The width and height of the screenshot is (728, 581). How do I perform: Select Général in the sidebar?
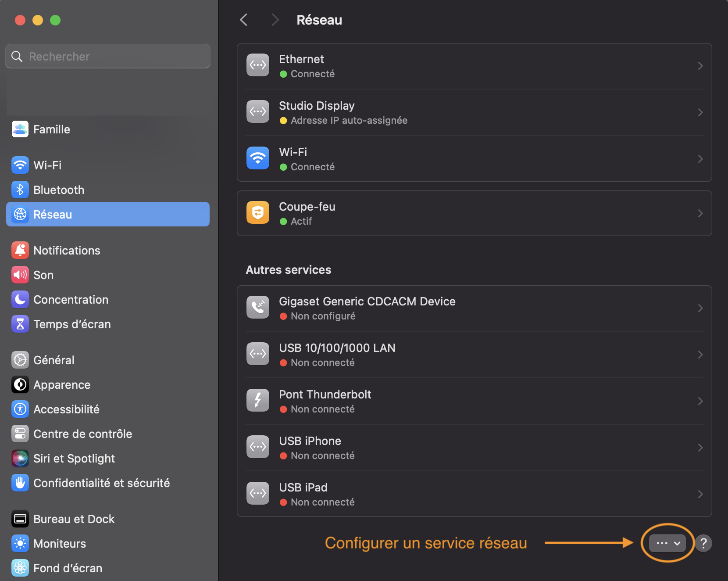54,360
